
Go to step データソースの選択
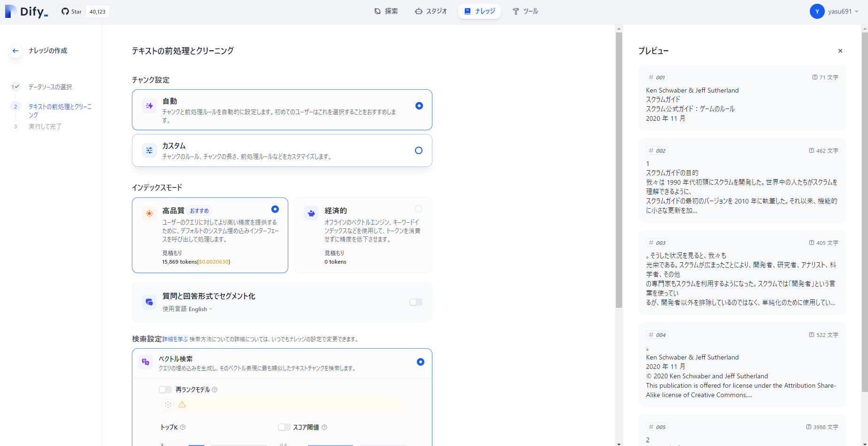[50, 87]
